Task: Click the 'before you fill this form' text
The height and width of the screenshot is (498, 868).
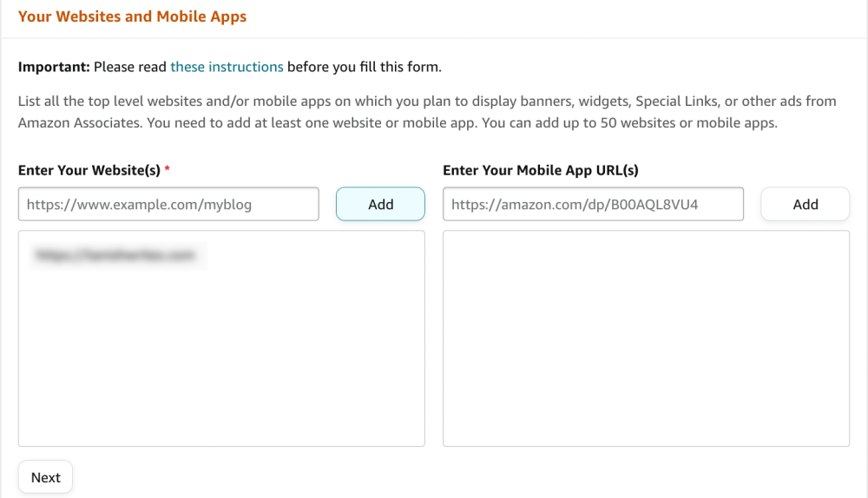Action: tap(365, 67)
